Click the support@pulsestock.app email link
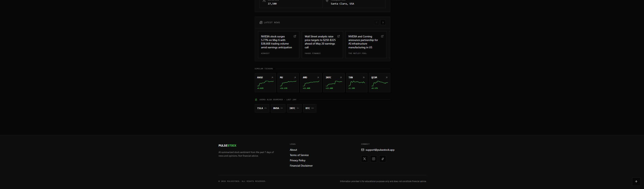 click(380, 150)
